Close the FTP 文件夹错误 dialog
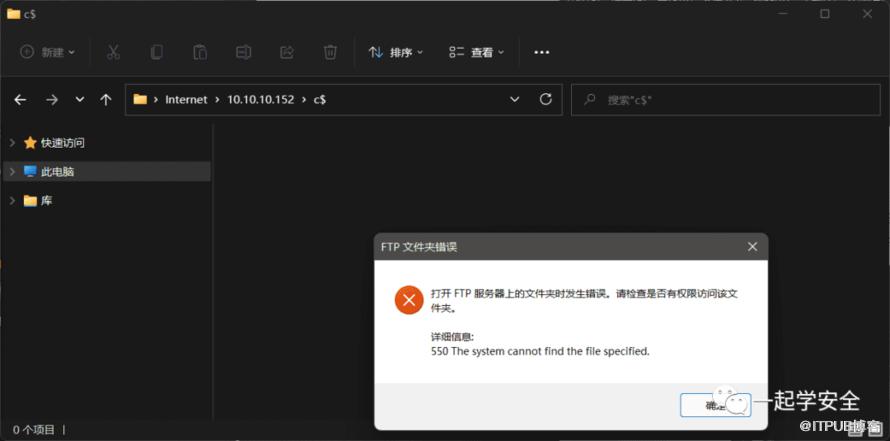 point(752,247)
